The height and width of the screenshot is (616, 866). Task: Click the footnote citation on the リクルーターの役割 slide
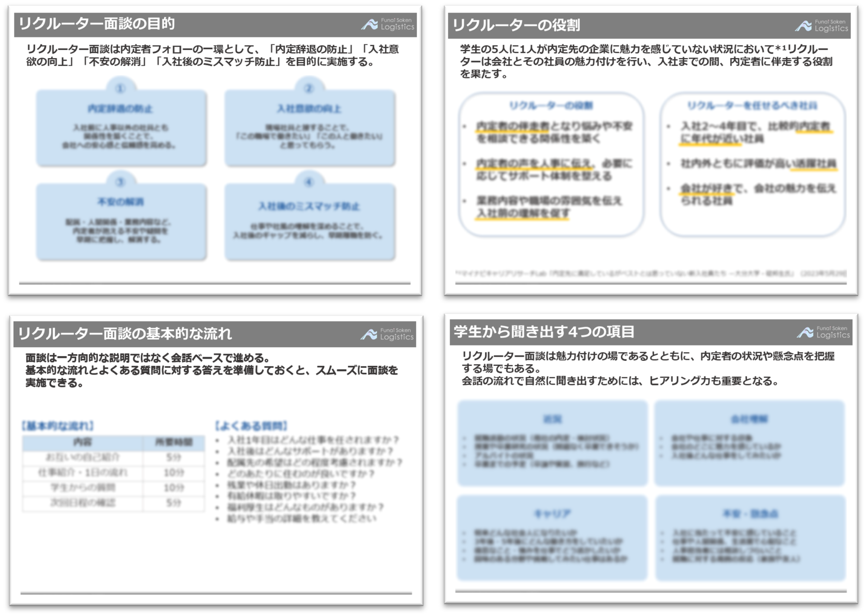coord(650,273)
